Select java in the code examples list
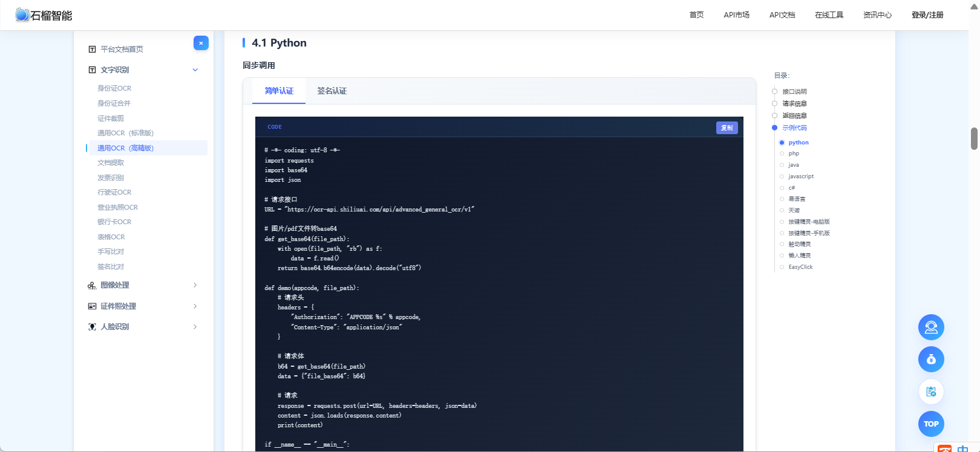The image size is (980, 452). click(794, 165)
